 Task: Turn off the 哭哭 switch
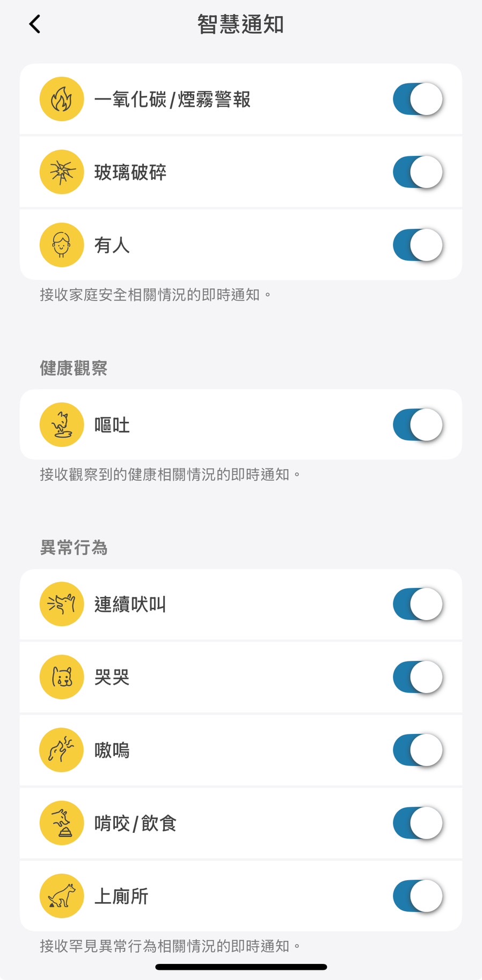tap(418, 677)
